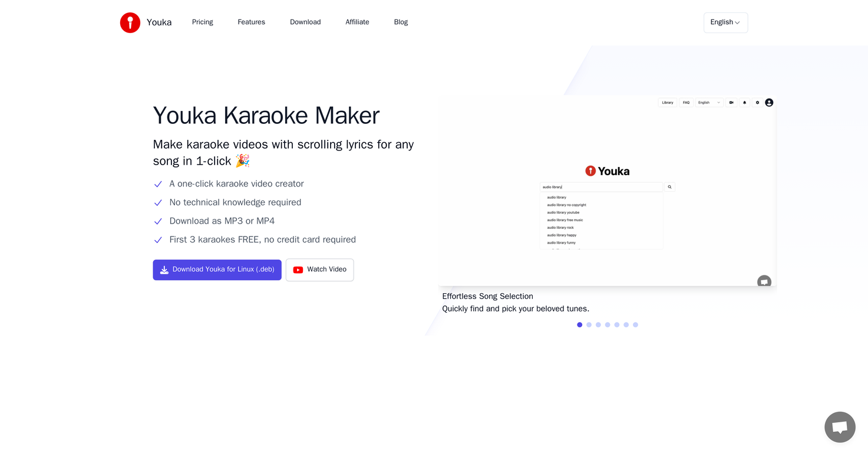Select the 'audio library rock' search suggestion

(560, 227)
